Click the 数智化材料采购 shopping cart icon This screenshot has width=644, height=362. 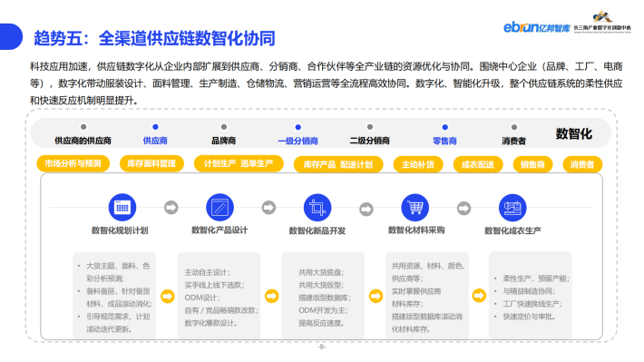coord(415,208)
